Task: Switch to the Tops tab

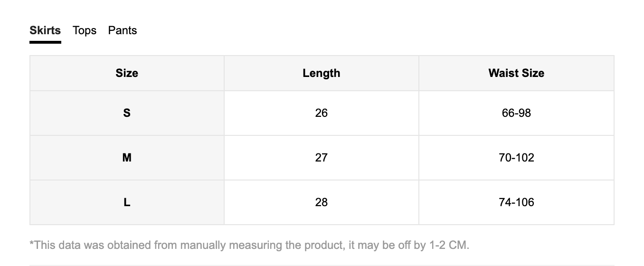Action: (x=85, y=30)
